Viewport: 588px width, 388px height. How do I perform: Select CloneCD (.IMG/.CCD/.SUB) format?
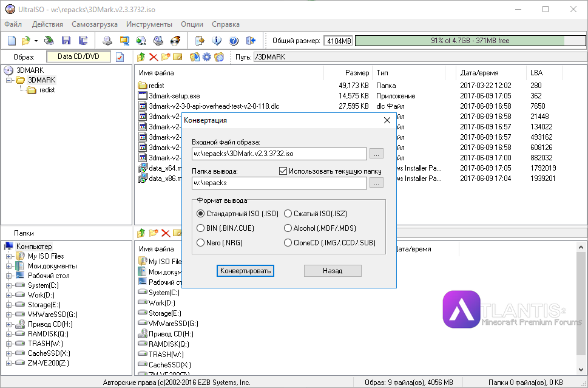pos(288,243)
